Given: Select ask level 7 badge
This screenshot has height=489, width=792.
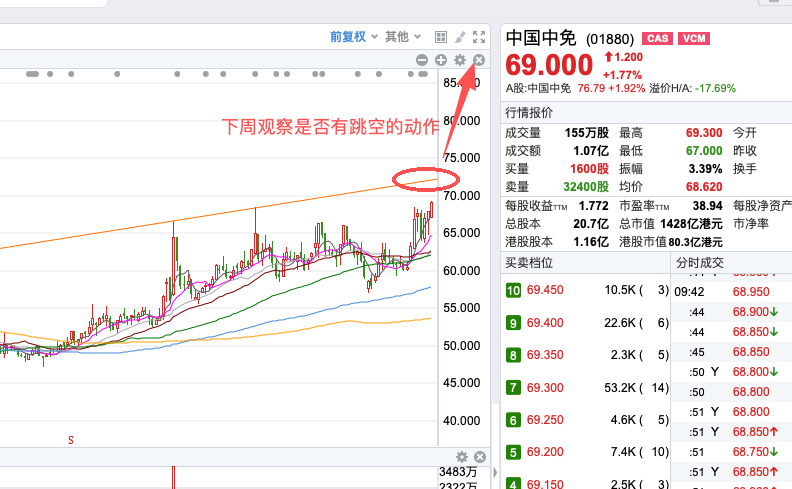Looking at the screenshot, I should click(x=513, y=387).
